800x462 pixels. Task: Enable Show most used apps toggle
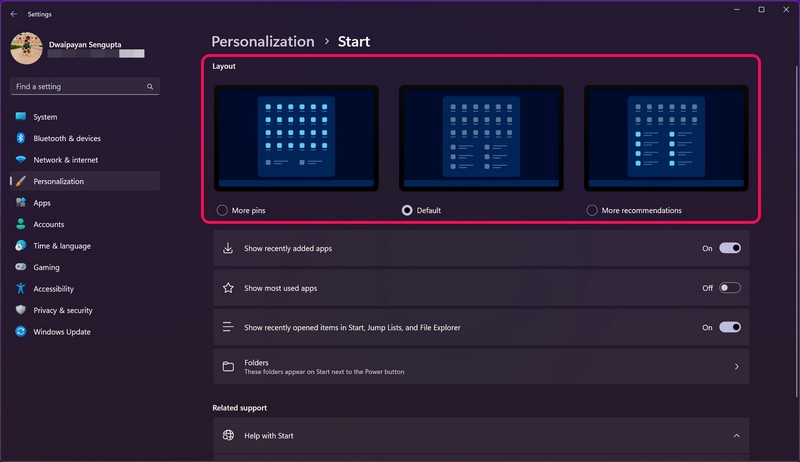coord(729,288)
